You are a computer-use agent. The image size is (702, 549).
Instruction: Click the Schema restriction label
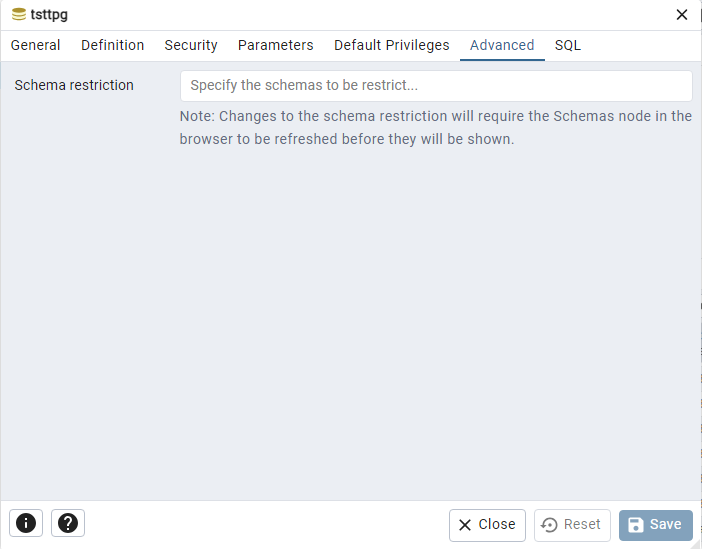[x=74, y=85]
